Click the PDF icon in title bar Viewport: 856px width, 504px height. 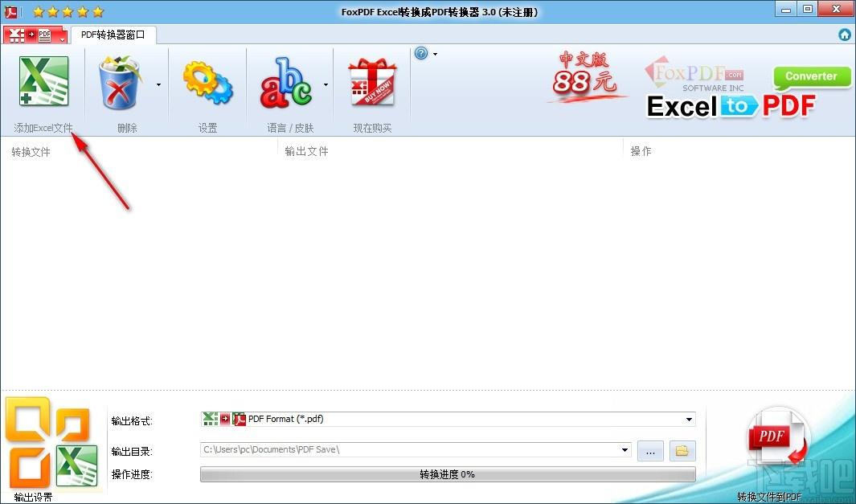(11, 11)
